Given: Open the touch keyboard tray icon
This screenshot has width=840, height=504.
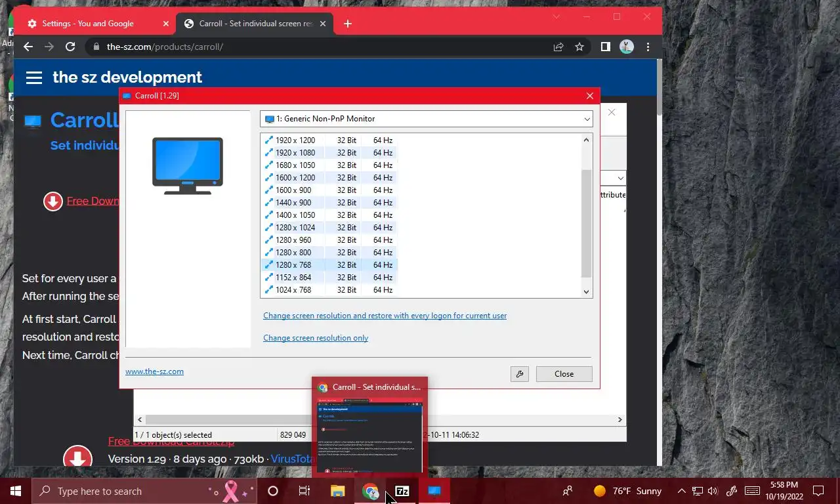Looking at the screenshot, I should (753, 491).
